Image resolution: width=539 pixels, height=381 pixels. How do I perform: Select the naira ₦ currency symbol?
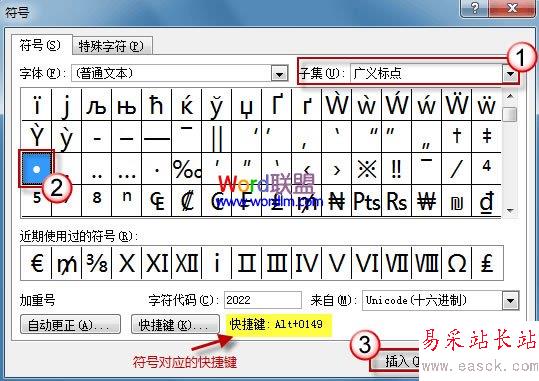pyautogui.click(x=336, y=201)
